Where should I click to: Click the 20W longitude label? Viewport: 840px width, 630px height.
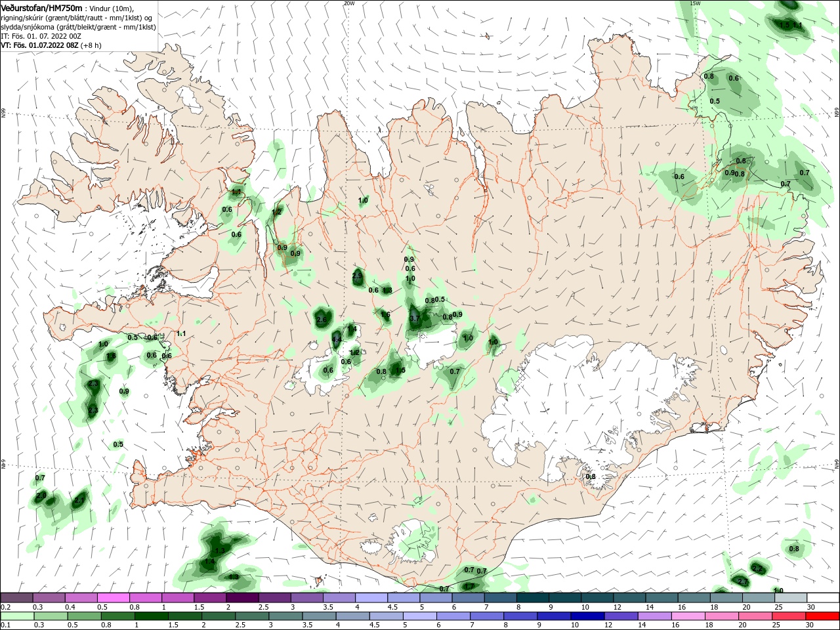349,3
